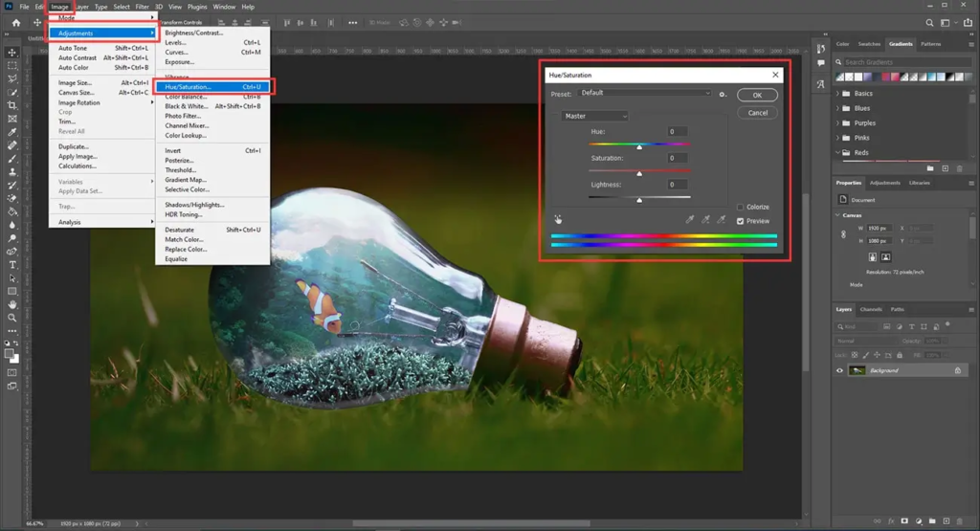Open the search icon at top right
Screen dimensions: 980x531
[x=929, y=23]
